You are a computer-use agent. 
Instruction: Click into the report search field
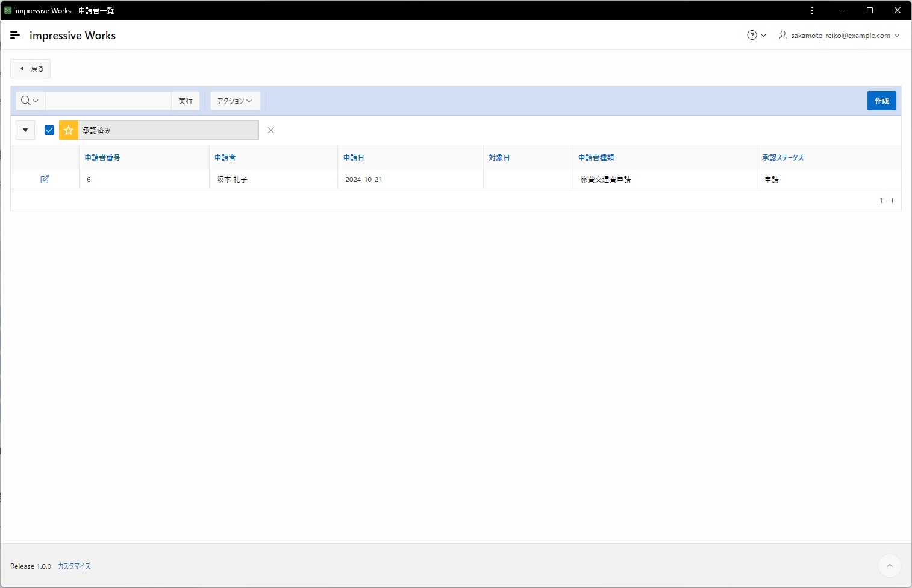(108, 101)
